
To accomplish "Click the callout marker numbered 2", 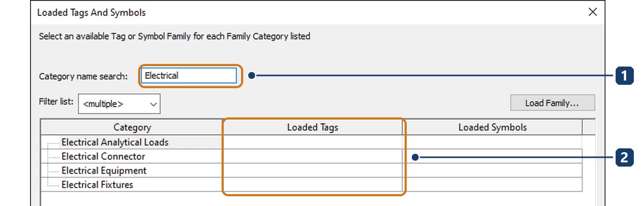I will (624, 158).
